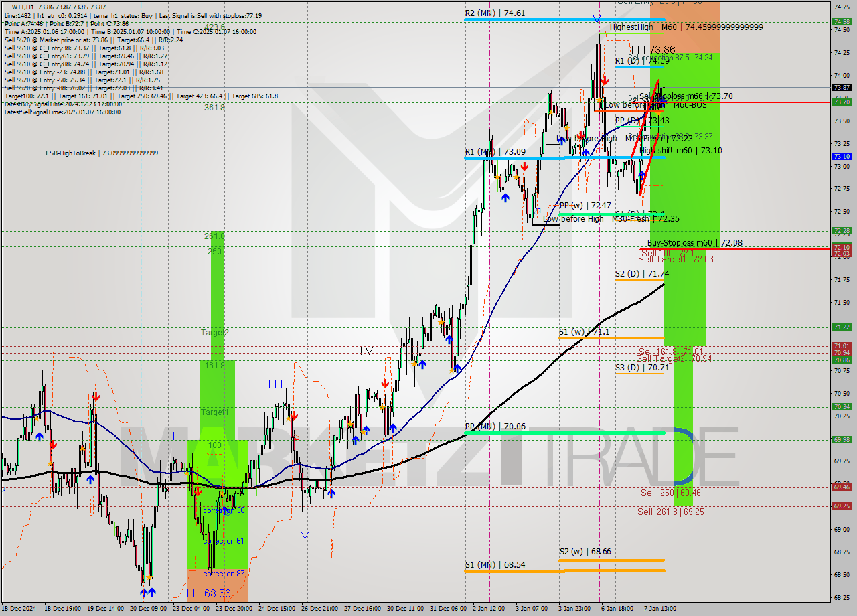Click the 'LatestBuySignalTime:2024.12.23 17:00:00' text

[x=63, y=104]
